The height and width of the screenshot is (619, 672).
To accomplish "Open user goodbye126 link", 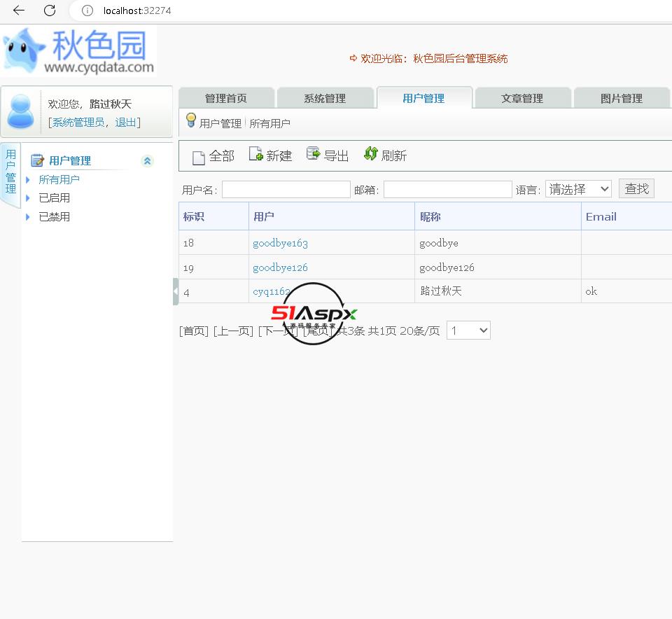I will coord(280,267).
